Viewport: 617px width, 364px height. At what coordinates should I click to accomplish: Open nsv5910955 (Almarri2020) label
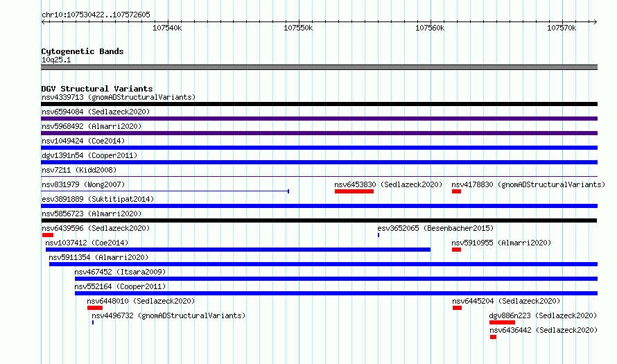pyautogui.click(x=501, y=243)
